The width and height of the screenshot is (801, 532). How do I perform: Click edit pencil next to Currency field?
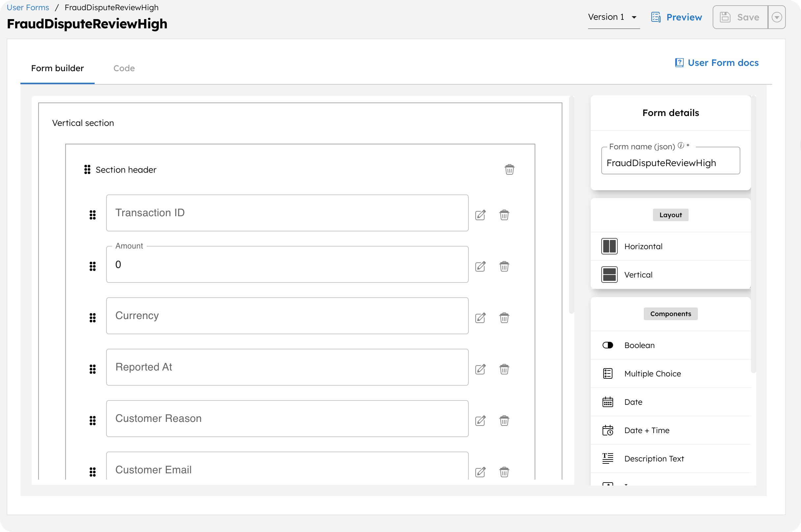[480, 318]
